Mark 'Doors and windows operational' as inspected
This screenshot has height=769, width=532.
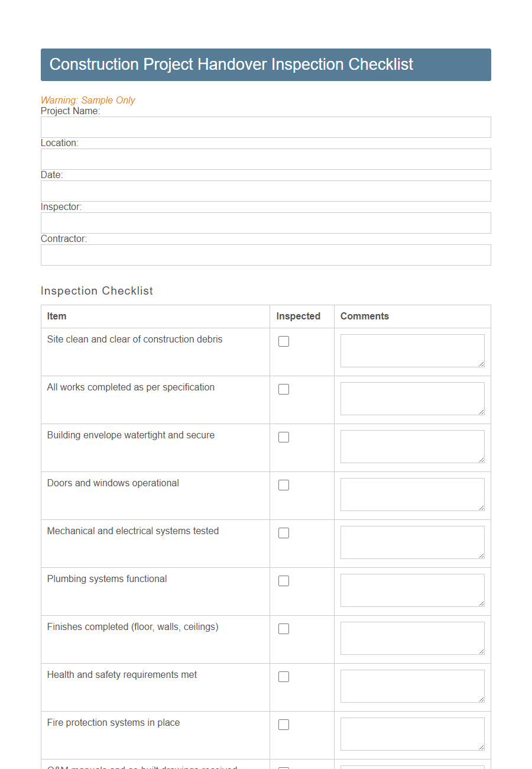coord(284,485)
